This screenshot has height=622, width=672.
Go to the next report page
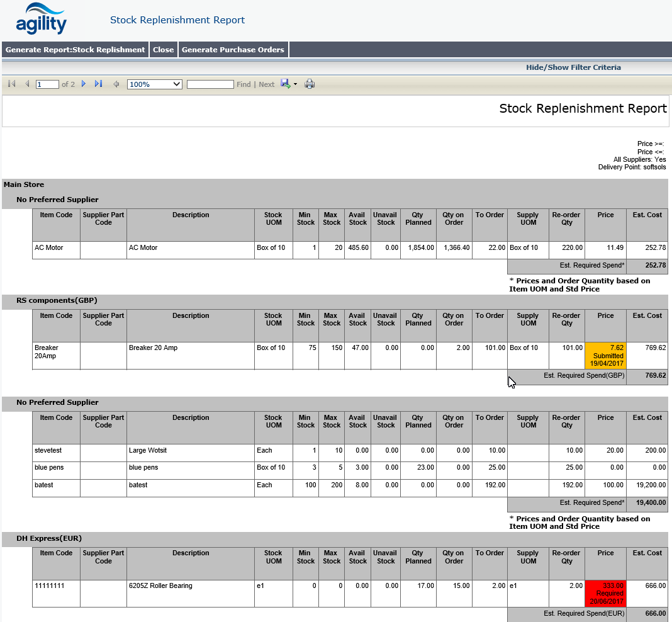click(x=84, y=84)
